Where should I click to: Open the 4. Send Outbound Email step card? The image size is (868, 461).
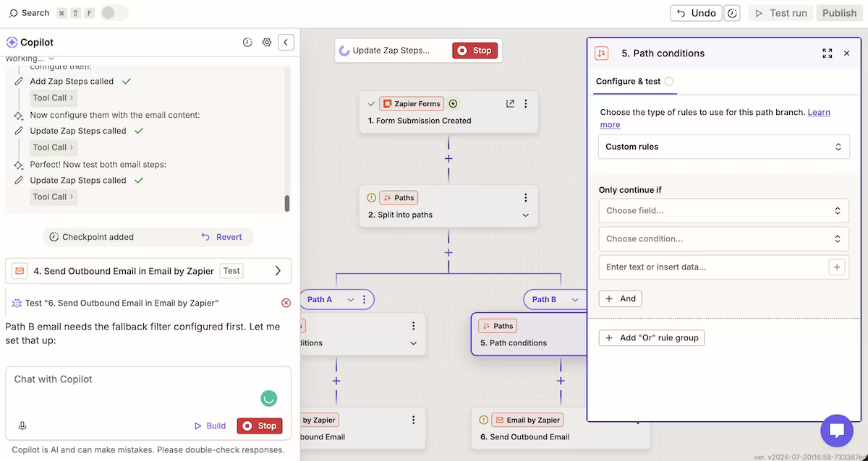(148, 271)
